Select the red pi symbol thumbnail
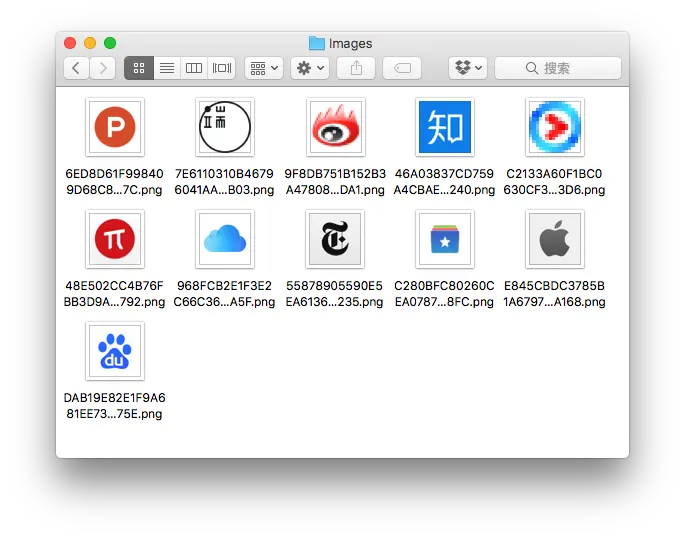685x538 pixels. 115,239
